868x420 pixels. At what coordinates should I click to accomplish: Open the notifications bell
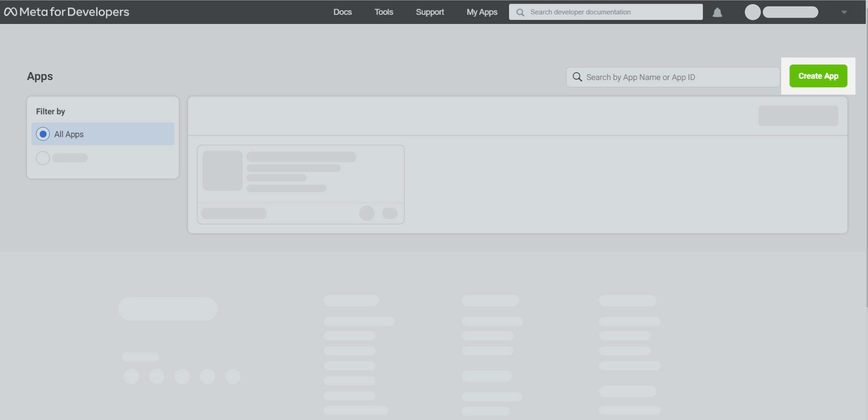pos(718,12)
